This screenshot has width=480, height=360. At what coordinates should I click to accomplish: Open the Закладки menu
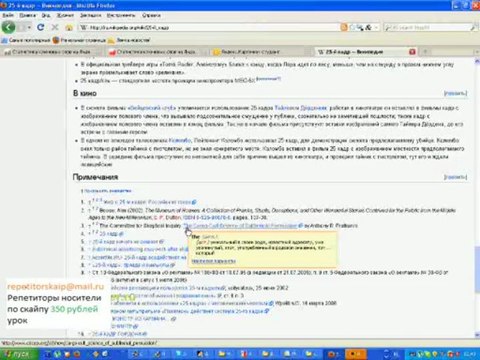(90, 15)
